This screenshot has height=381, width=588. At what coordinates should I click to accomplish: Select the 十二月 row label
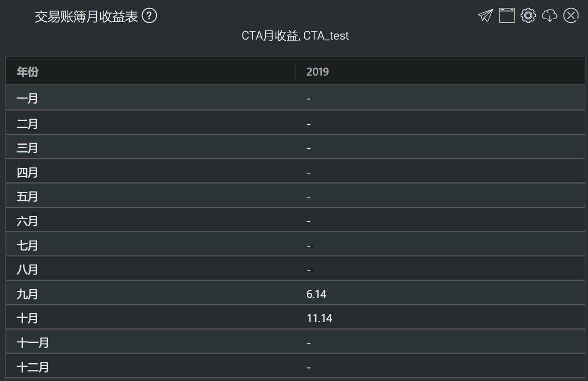[x=33, y=367]
